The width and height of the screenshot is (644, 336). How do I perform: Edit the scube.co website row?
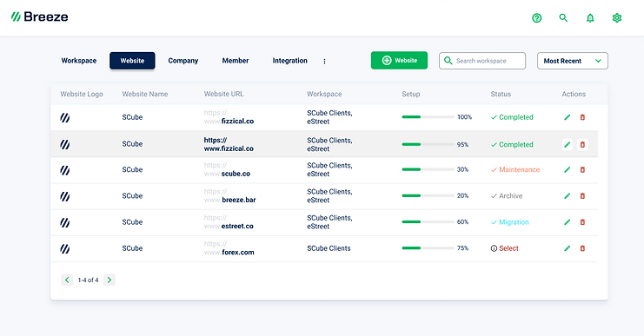point(568,169)
